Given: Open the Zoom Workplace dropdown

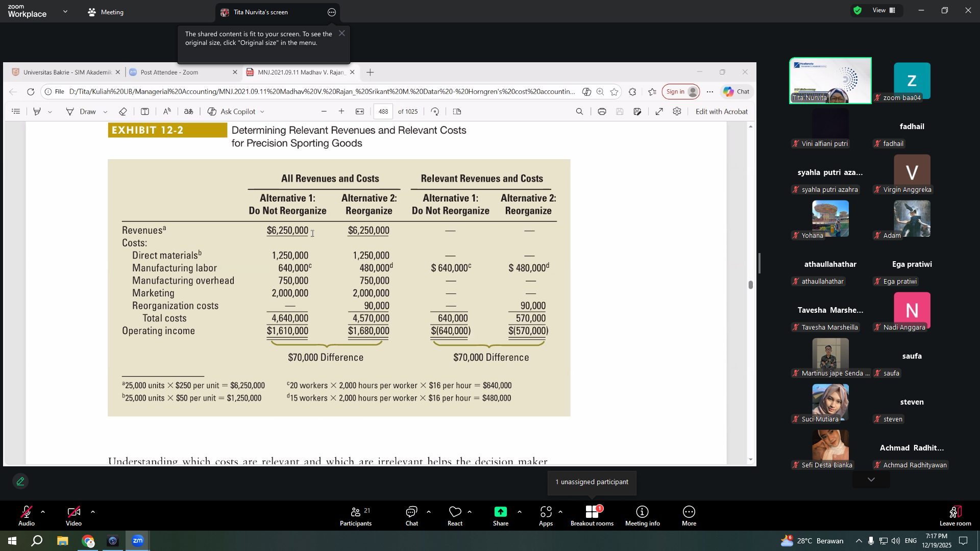Looking at the screenshot, I should [x=65, y=11].
